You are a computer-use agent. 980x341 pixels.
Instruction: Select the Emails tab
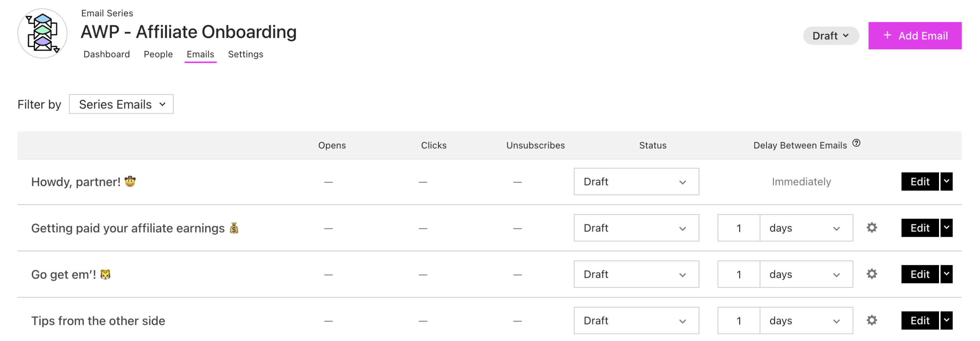pos(200,54)
